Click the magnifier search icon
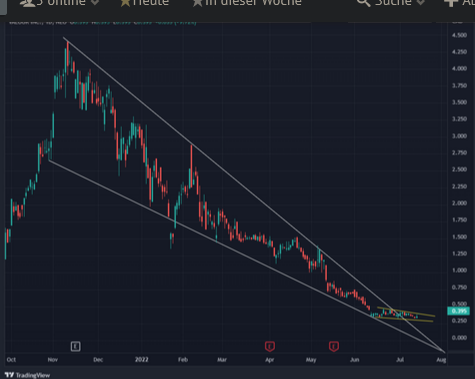Viewport: 475px width, 379px height. [x=363, y=3]
